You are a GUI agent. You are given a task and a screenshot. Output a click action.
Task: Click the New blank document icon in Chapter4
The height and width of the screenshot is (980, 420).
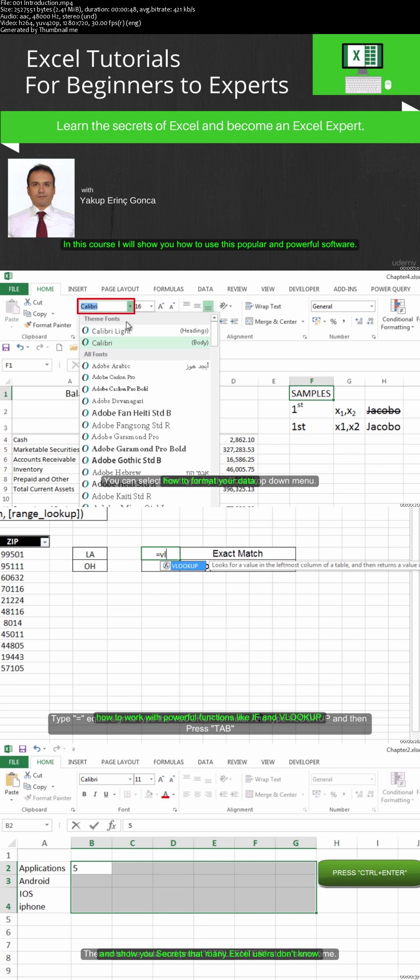tap(59, 347)
